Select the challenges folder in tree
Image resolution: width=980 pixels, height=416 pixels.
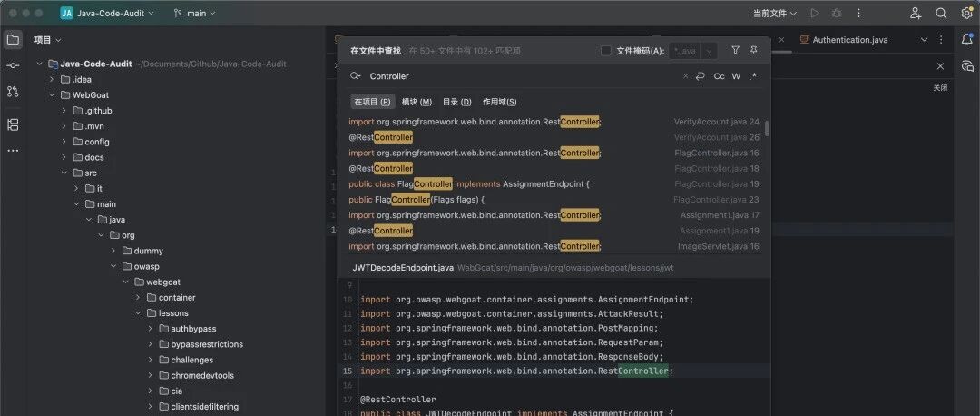191,361
